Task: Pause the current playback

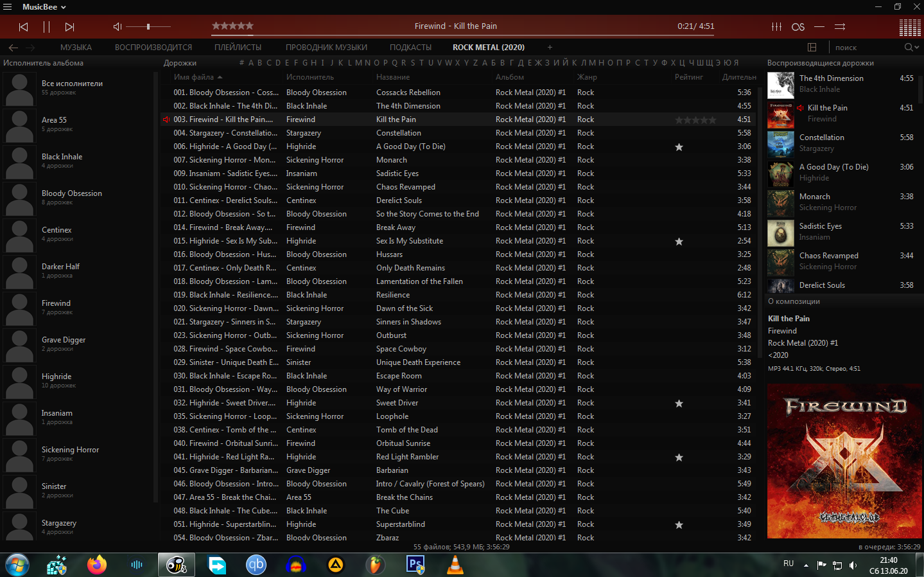Action: (46, 27)
